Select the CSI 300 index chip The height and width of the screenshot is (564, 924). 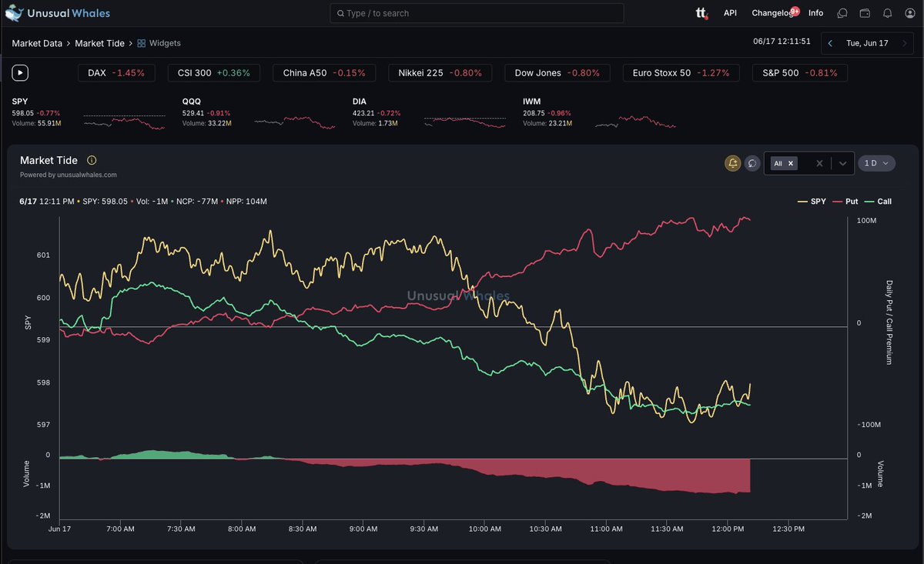(214, 73)
